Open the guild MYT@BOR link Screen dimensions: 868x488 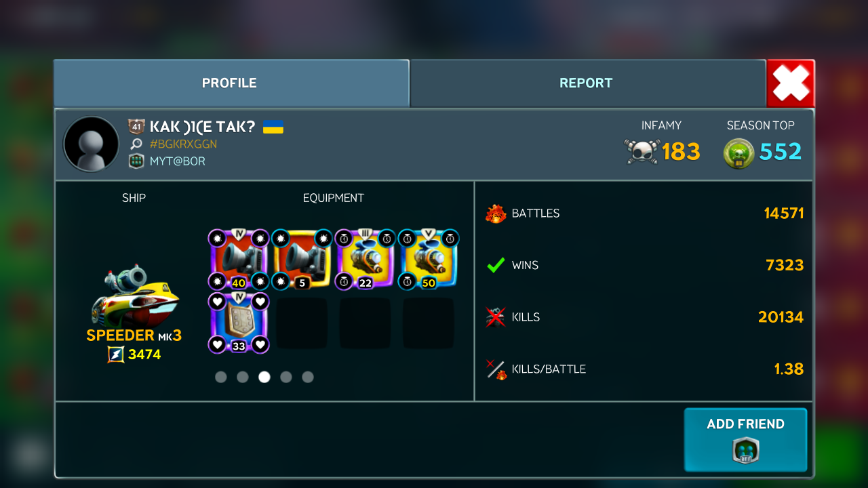point(178,161)
